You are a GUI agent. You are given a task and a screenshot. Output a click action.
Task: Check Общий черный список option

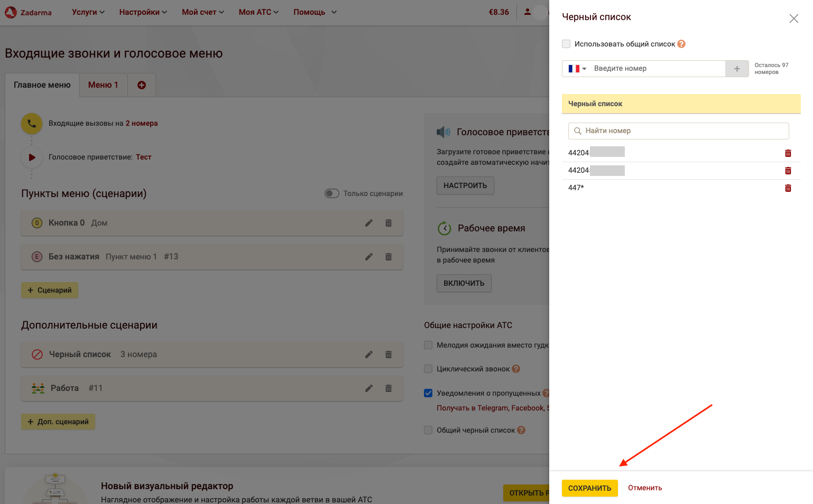pyautogui.click(x=428, y=430)
